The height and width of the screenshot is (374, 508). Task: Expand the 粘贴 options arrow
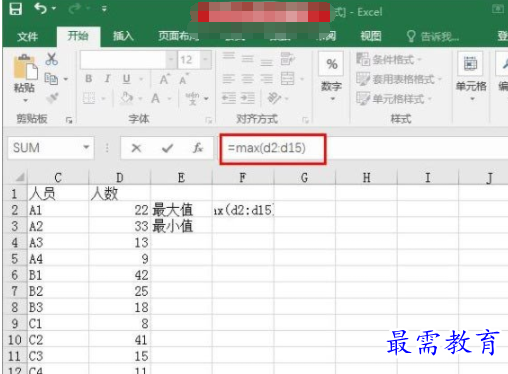point(25,100)
